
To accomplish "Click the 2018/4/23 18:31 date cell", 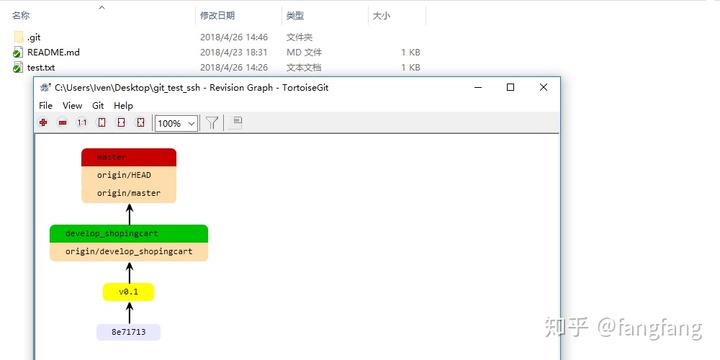I will tap(233, 52).
